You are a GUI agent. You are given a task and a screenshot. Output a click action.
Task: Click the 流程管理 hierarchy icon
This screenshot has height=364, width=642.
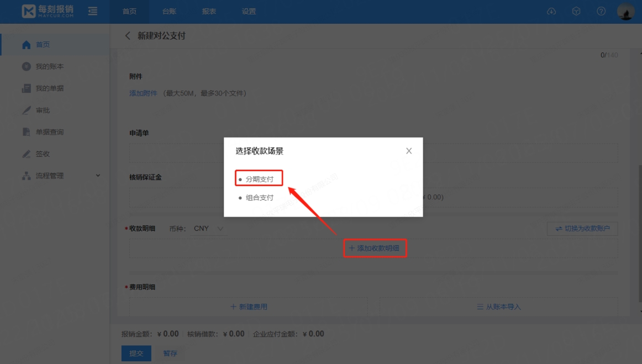coord(26,176)
